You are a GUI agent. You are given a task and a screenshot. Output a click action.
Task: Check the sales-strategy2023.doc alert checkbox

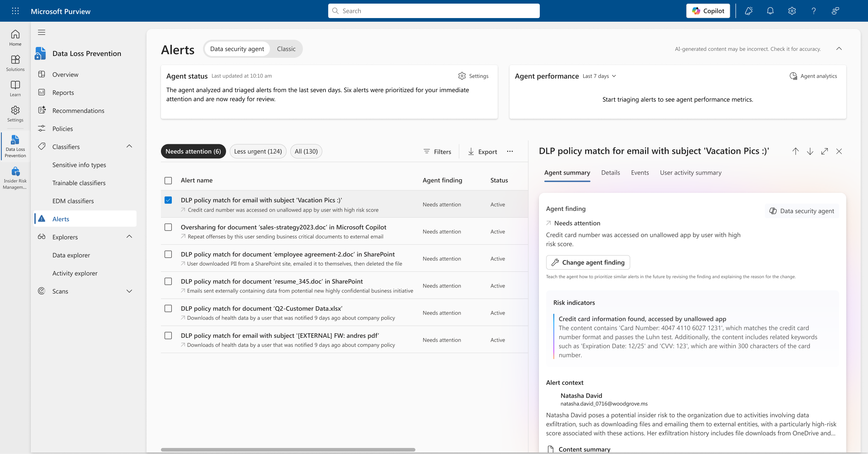click(x=168, y=227)
